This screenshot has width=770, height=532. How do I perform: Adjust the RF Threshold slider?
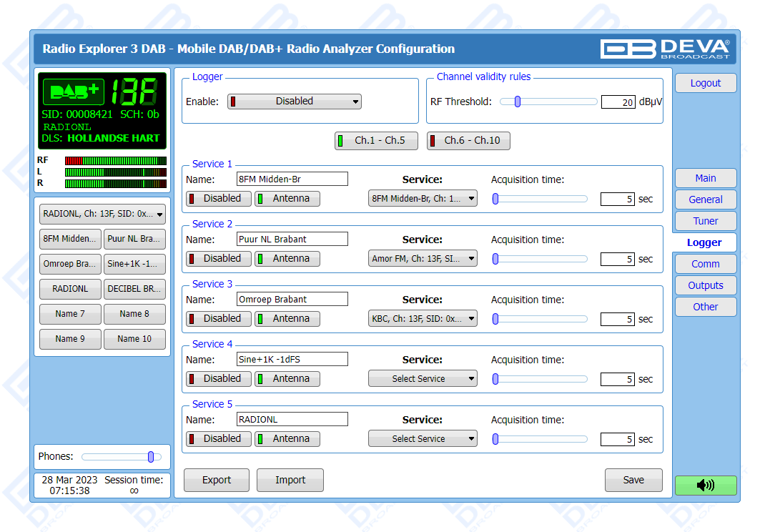[x=518, y=102]
